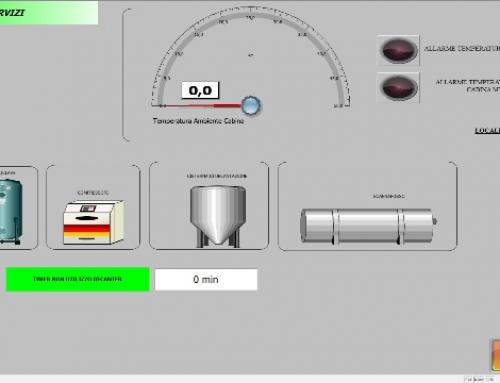Click the label above the striped machine

click(93, 193)
